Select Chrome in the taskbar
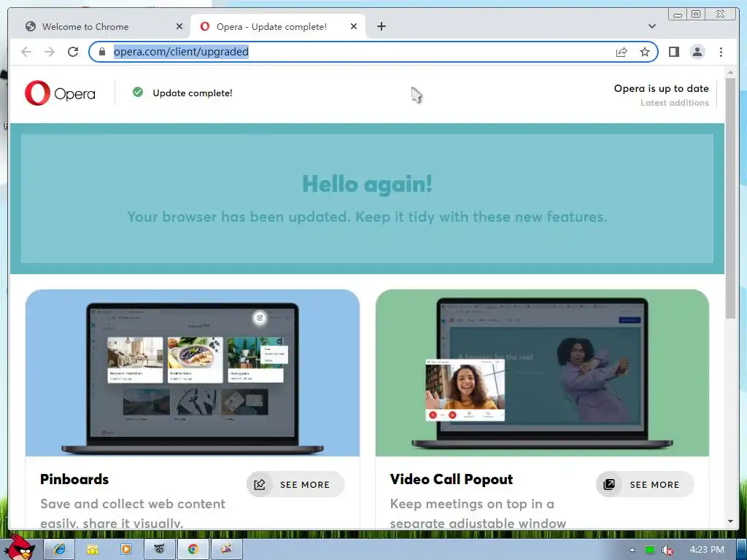The width and height of the screenshot is (747, 560). [x=193, y=550]
